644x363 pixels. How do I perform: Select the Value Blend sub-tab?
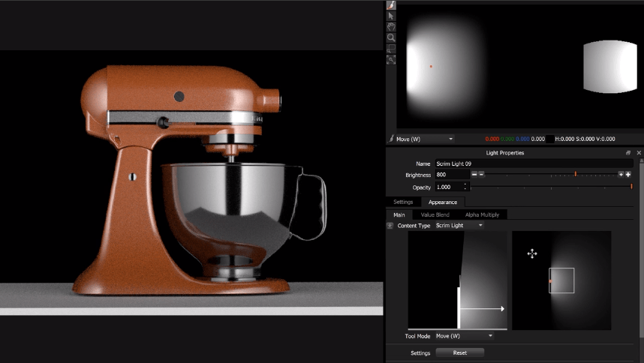(435, 214)
